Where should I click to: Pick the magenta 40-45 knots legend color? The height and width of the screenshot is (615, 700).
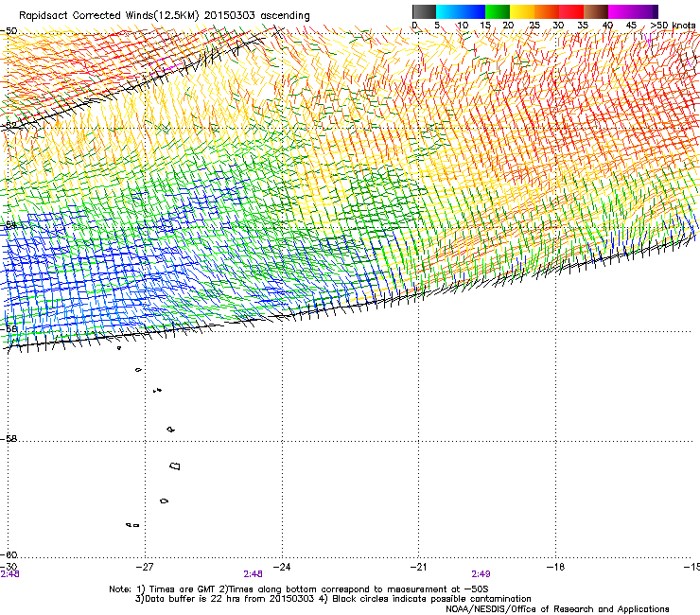621,11
